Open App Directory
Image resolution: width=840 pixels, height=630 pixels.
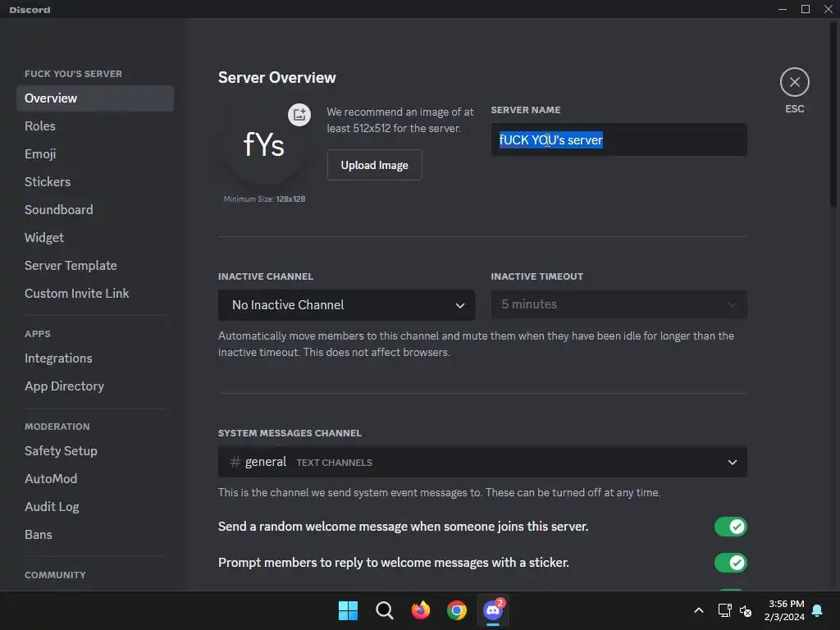pyautogui.click(x=95, y=386)
